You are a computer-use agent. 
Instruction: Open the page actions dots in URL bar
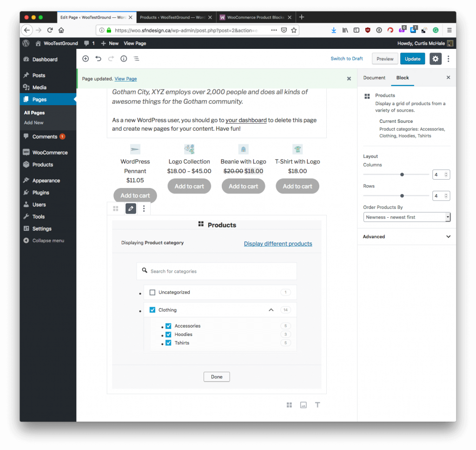point(274,30)
